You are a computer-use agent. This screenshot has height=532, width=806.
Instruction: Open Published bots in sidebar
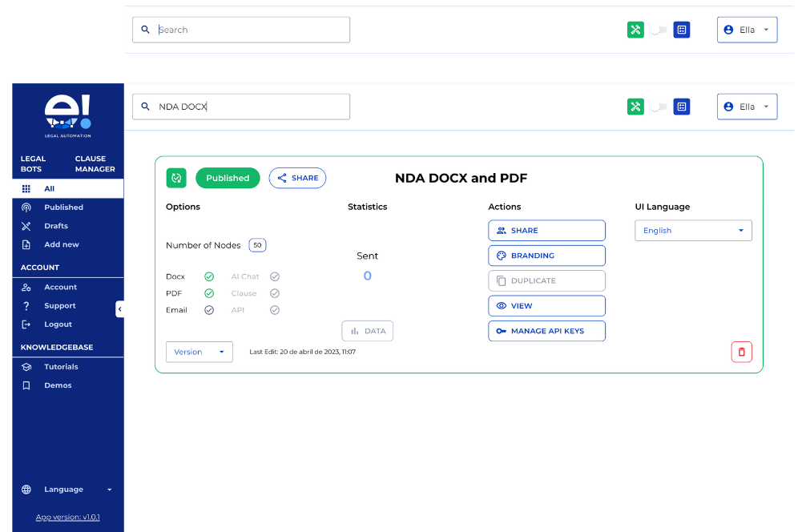tap(63, 208)
